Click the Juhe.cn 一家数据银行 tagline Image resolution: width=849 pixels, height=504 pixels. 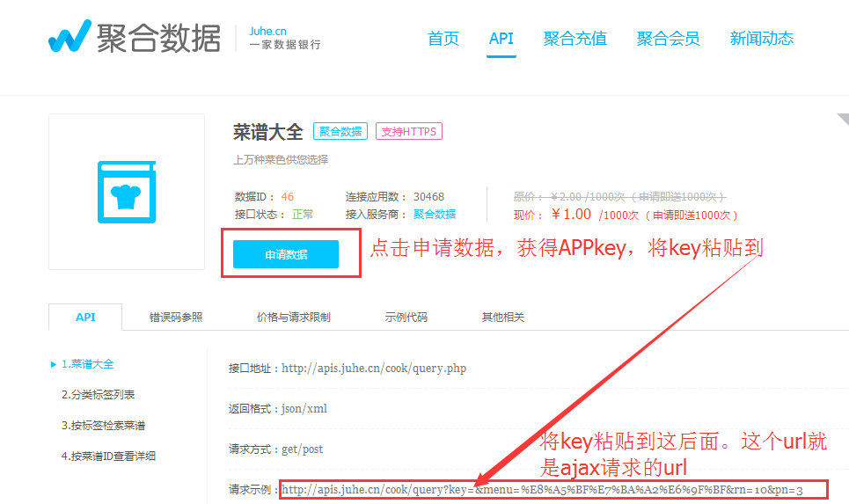[285, 39]
